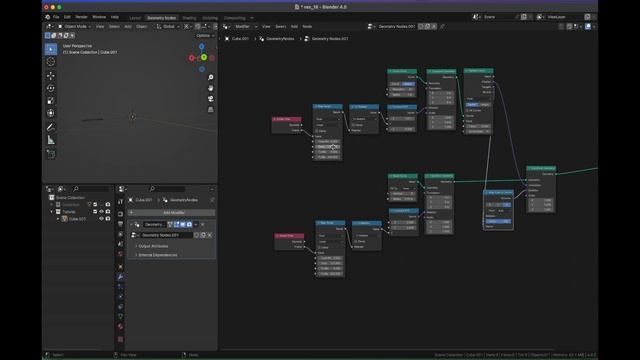Open the Modifier properties wrench tab

click(120, 277)
